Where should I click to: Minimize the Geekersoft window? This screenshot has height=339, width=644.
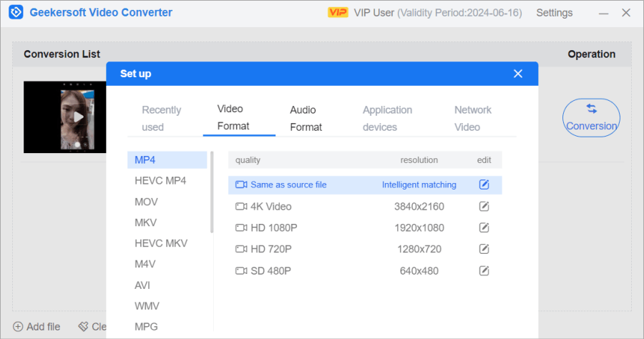(603, 13)
